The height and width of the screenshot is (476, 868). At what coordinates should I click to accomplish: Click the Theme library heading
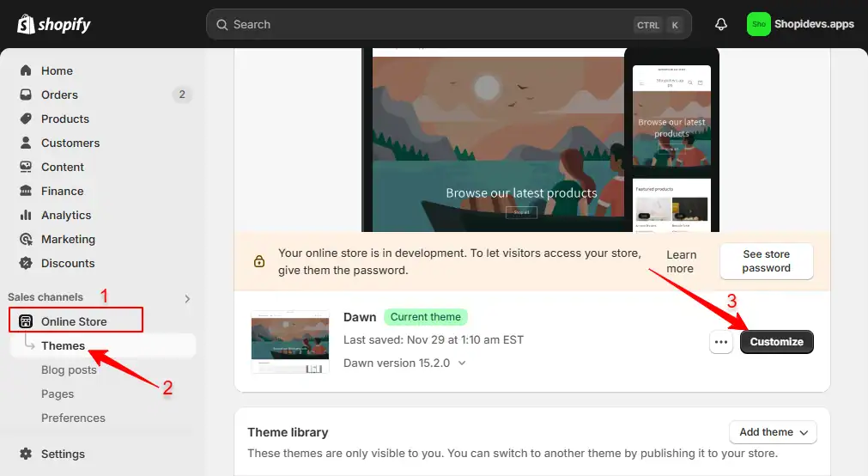(288, 432)
